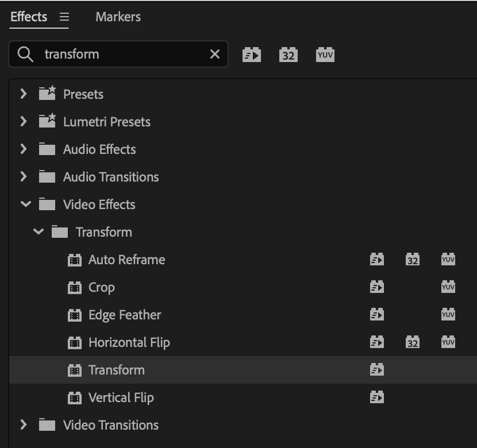Toggle the Accelerated Effects filter button

click(x=252, y=55)
